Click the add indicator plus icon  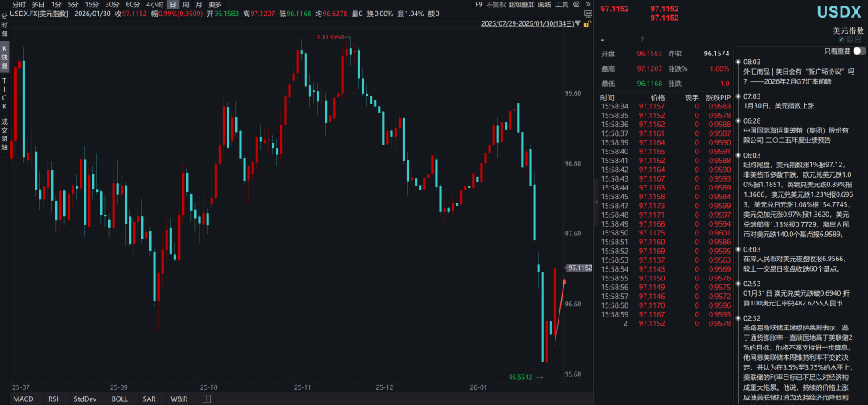(207, 399)
